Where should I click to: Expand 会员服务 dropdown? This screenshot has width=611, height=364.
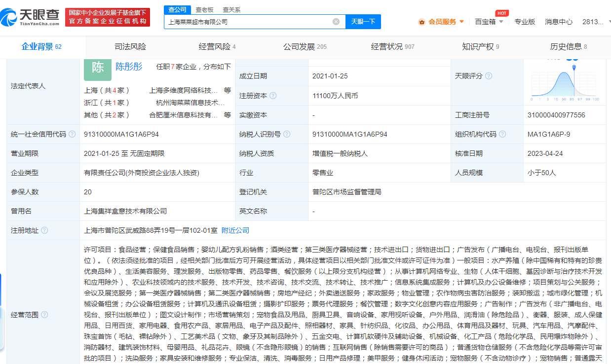click(461, 22)
